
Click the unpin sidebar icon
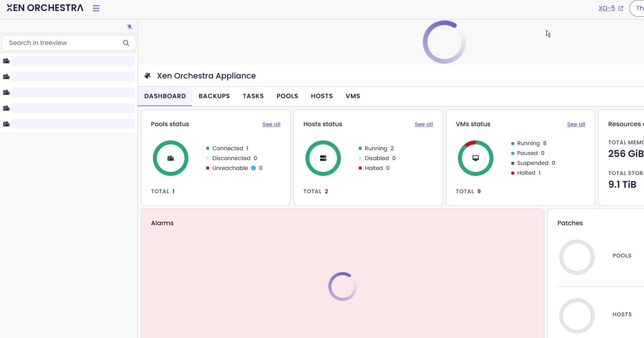pos(129,27)
